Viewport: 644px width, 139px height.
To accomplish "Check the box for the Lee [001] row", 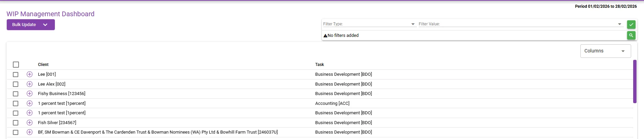I will 16,74.
